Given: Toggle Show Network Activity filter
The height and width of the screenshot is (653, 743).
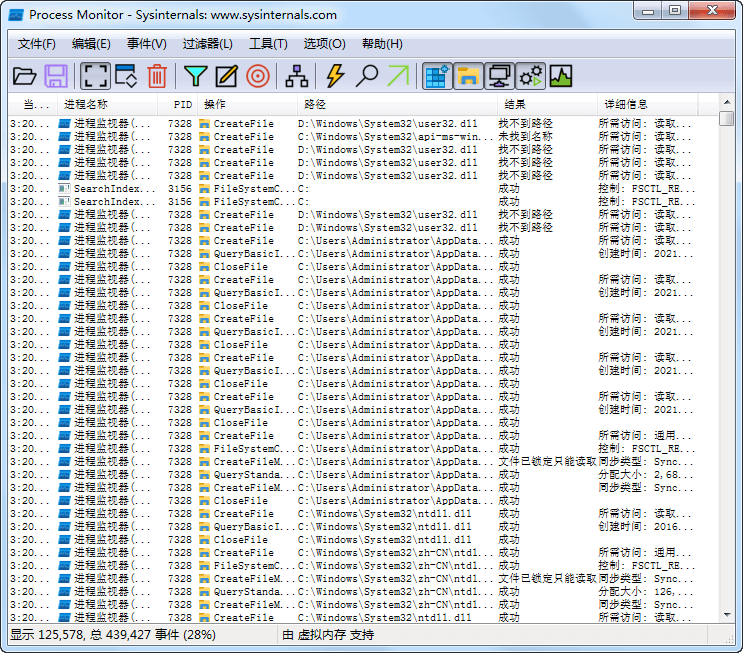Looking at the screenshot, I should (x=498, y=75).
